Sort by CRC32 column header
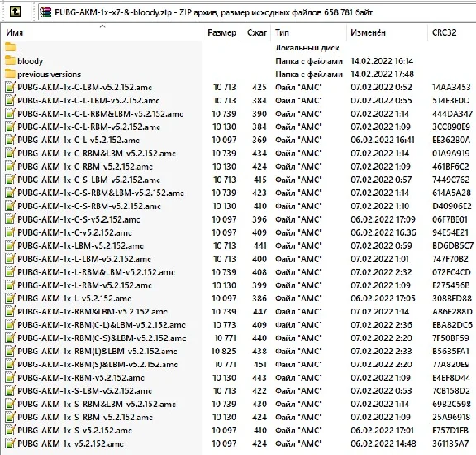This screenshot has width=476, height=455. click(x=451, y=32)
